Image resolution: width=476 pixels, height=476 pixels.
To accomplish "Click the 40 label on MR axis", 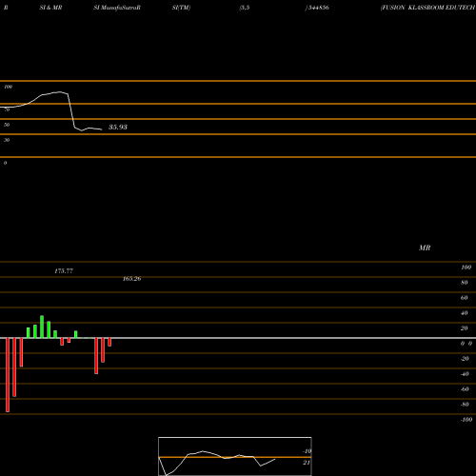I will (465, 313).
